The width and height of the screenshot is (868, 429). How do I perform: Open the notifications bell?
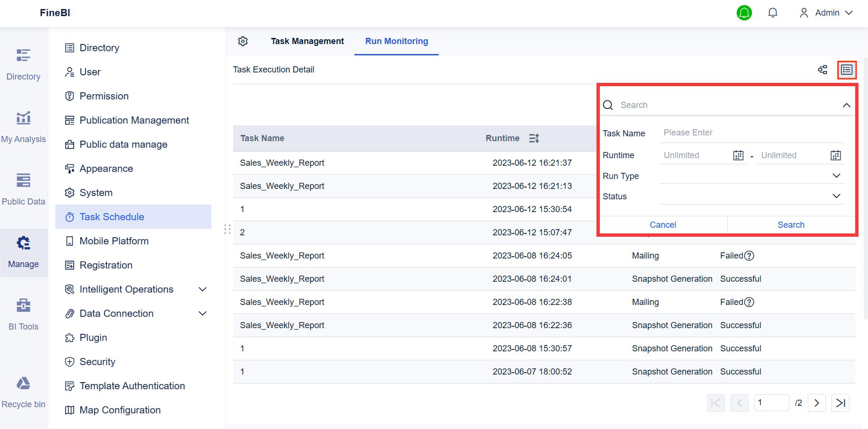773,13
